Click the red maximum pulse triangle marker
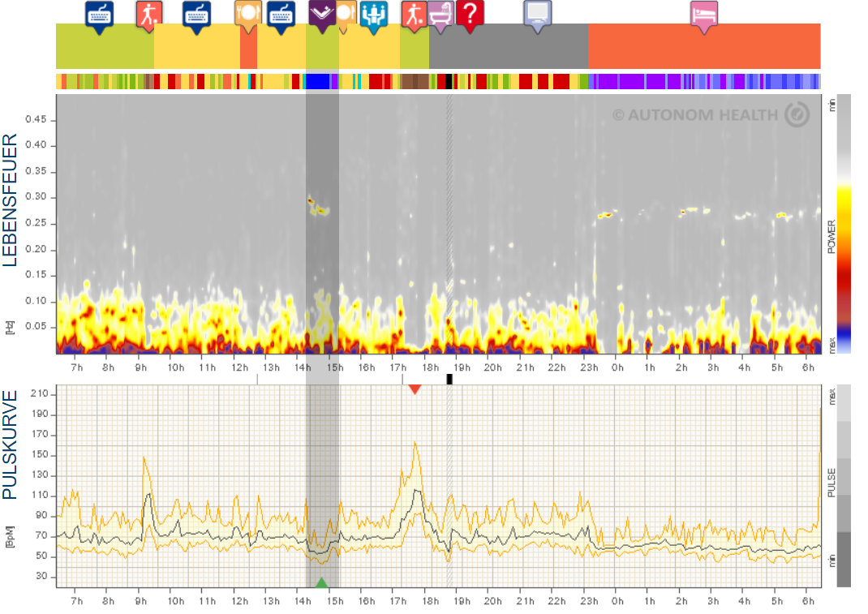The width and height of the screenshot is (868, 614). tap(415, 389)
